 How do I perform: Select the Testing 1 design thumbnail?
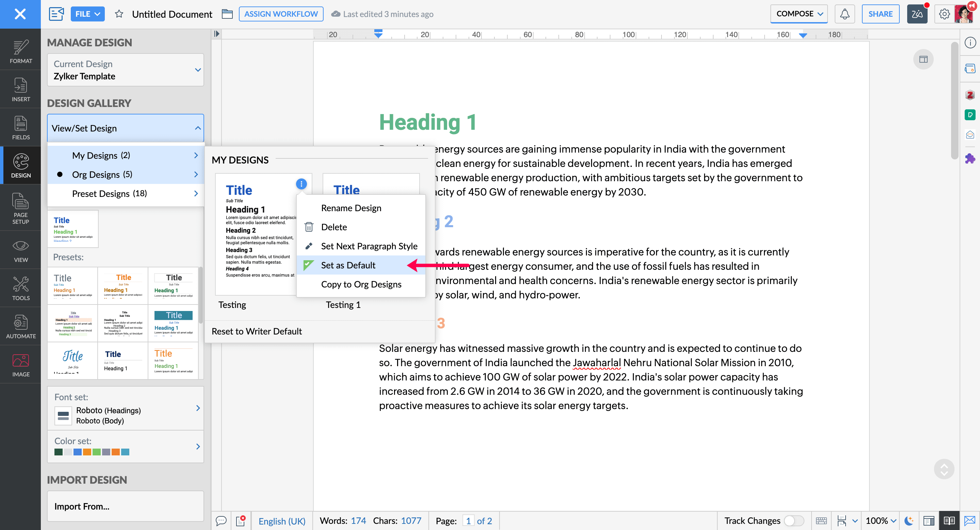(x=371, y=185)
